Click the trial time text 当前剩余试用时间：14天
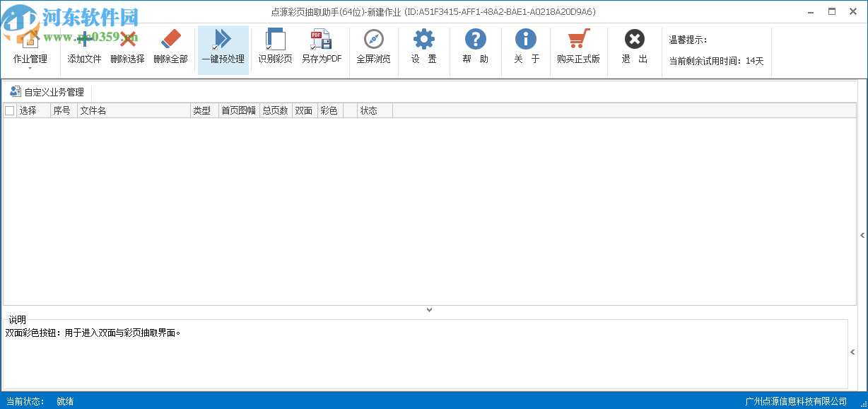Viewport: 868px width, 409px height. 716,61
